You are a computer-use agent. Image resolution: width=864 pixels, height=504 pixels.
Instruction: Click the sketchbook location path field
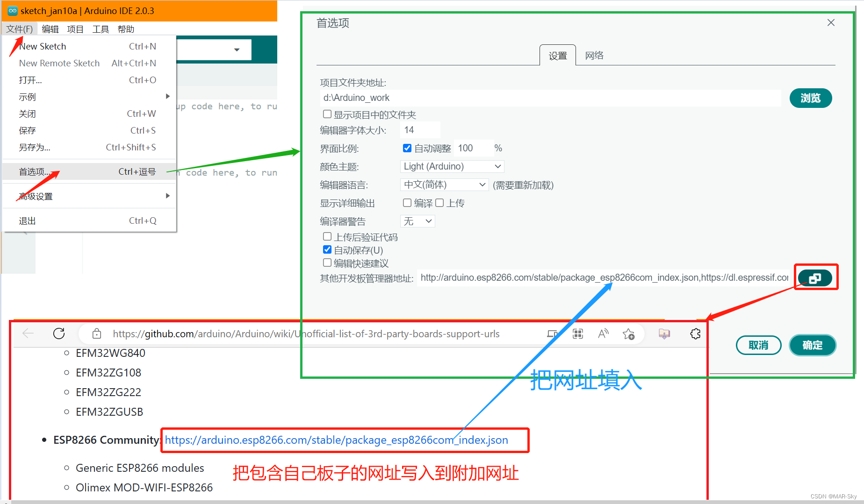[550, 98]
